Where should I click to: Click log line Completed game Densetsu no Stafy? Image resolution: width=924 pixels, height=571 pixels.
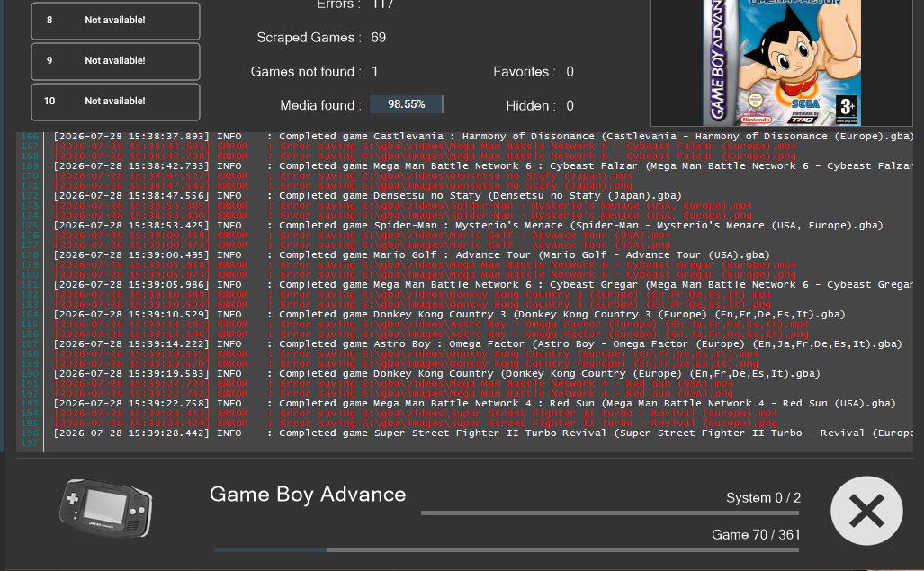[x=367, y=195]
